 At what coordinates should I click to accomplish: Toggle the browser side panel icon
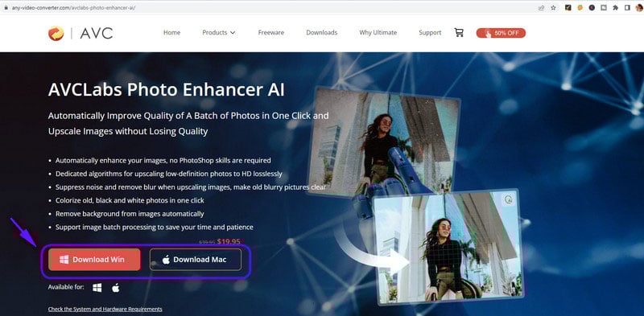[627, 7]
